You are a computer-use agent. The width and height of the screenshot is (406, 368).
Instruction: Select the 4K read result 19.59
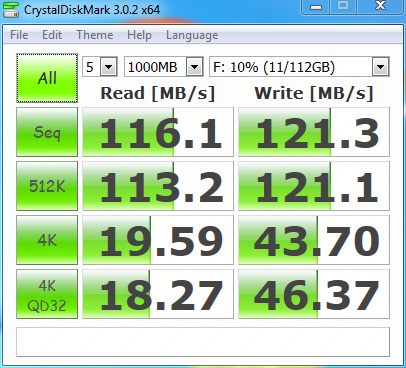[158, 240]
